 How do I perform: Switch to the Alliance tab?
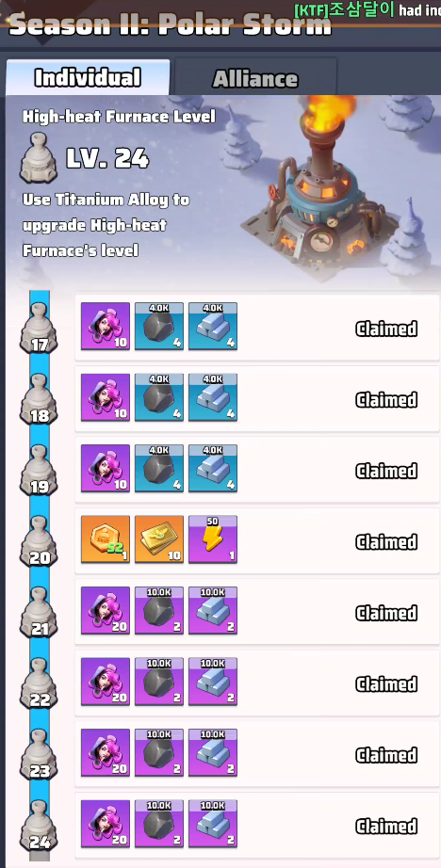click(255, 78)
